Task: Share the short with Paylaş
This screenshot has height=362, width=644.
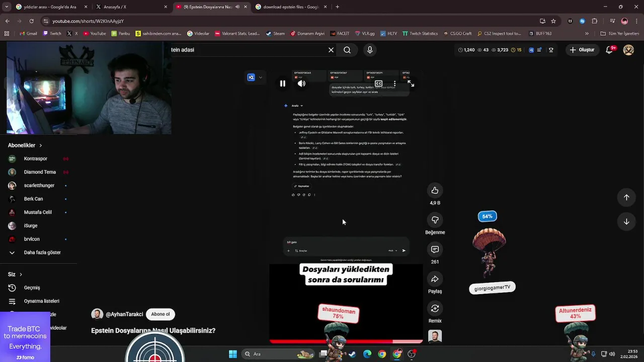Action: click(x=435, y=279)
